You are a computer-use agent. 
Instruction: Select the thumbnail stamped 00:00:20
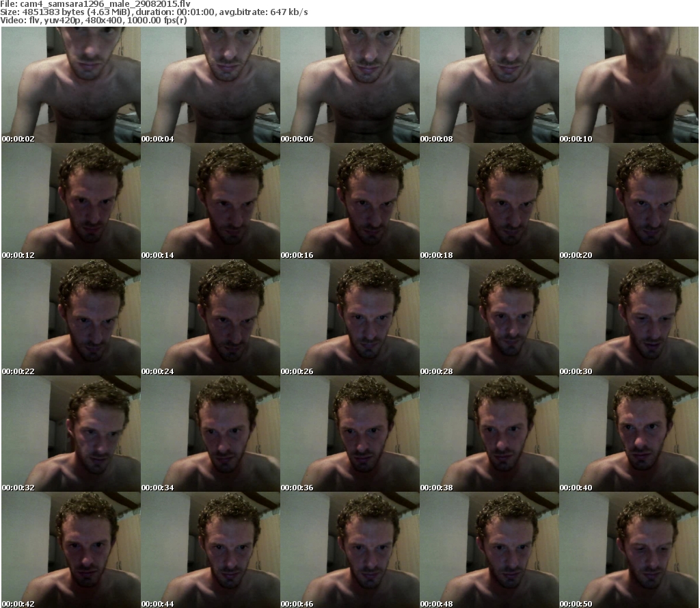[629, 201]
